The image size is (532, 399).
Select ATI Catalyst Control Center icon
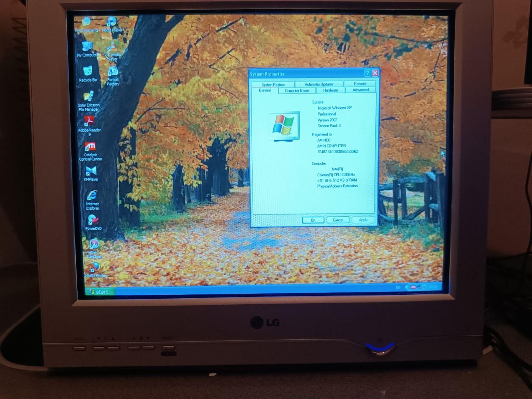[x=90, y=151]
